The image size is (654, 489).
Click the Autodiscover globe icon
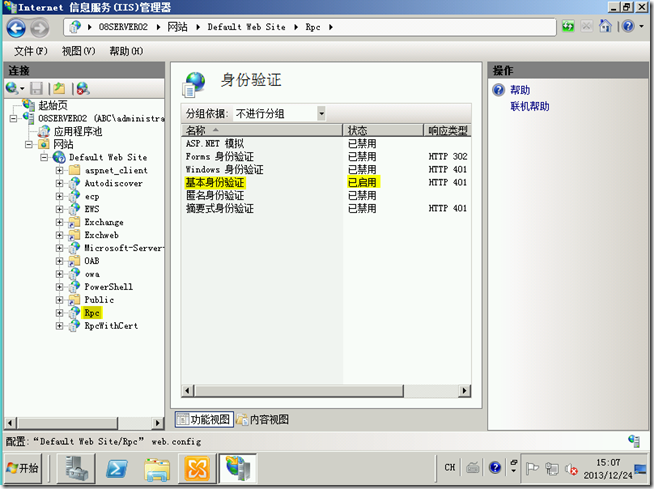pyautogui.click(x=74, y=183)
